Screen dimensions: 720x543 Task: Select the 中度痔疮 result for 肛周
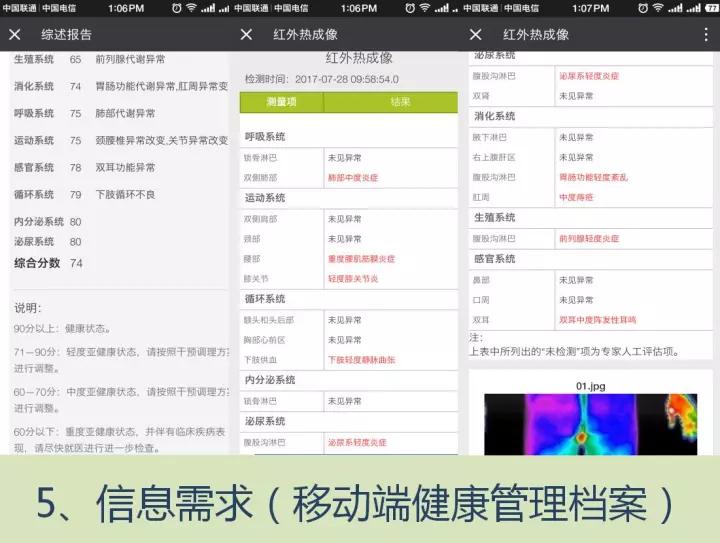tap(576, 197)
